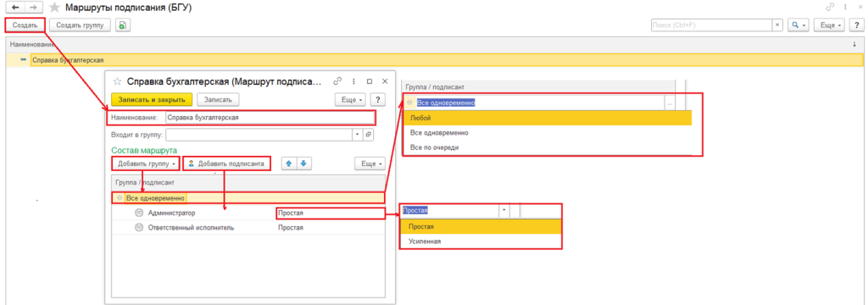Viewport: 868px width, 305px height.
Task: Clear the search field with x
Action: click(777, 25)
